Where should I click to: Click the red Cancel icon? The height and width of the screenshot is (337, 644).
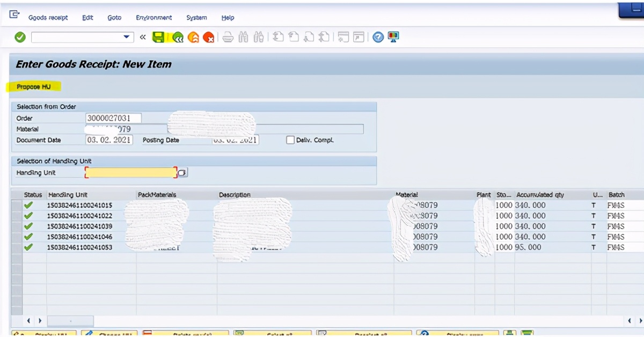point(209,38)
